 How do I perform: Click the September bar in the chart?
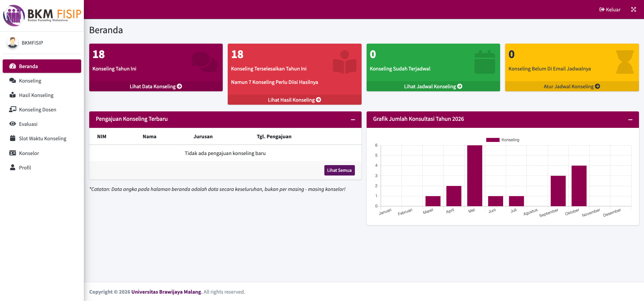[558, 191]
